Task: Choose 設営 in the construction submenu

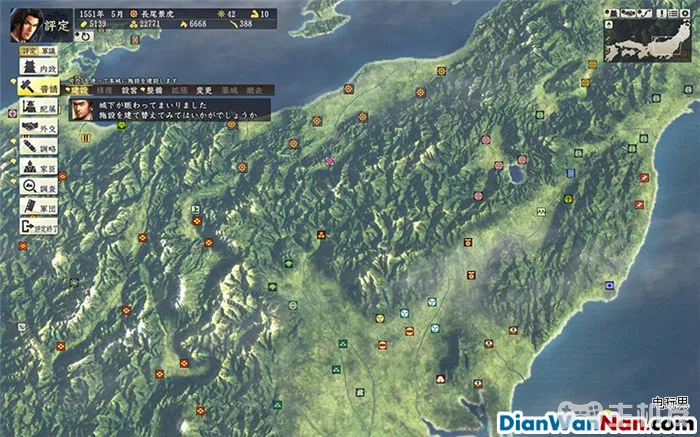Action: [x=129, y=90]
